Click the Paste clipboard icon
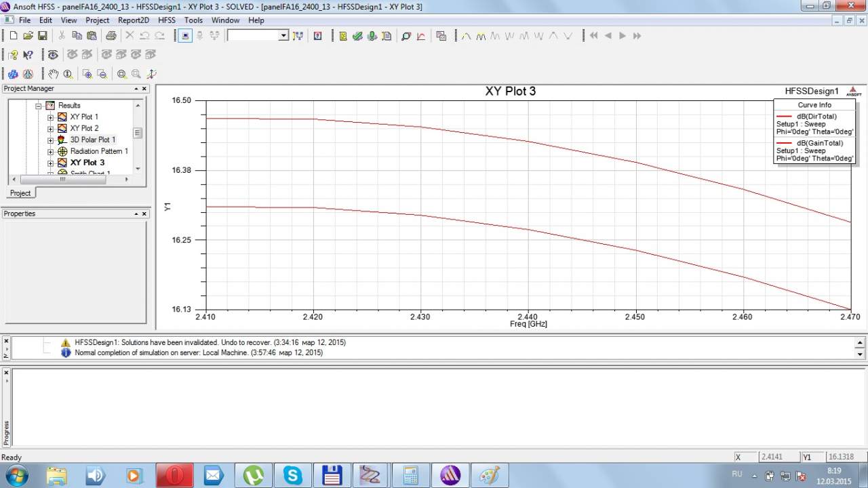This screenshot has width=868, height=488. 92,36
